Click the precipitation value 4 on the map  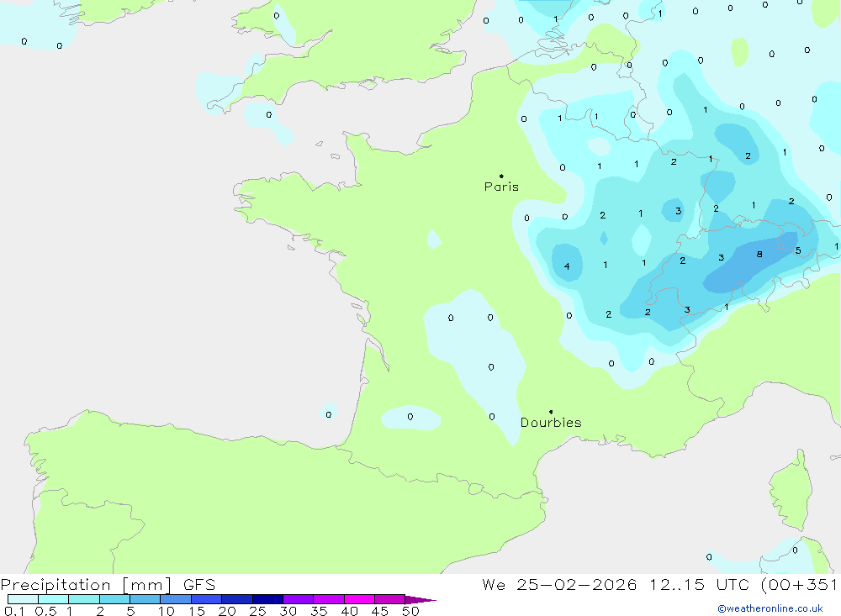567,266
